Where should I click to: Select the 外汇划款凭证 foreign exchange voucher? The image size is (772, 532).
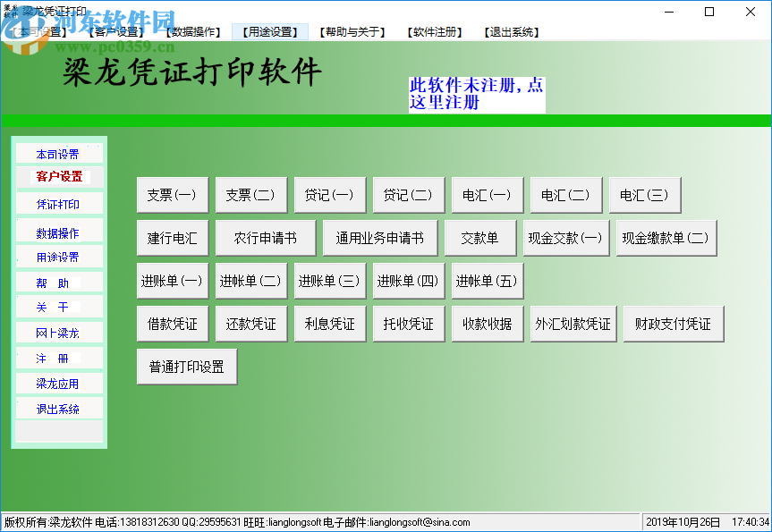tap(573, 324)
